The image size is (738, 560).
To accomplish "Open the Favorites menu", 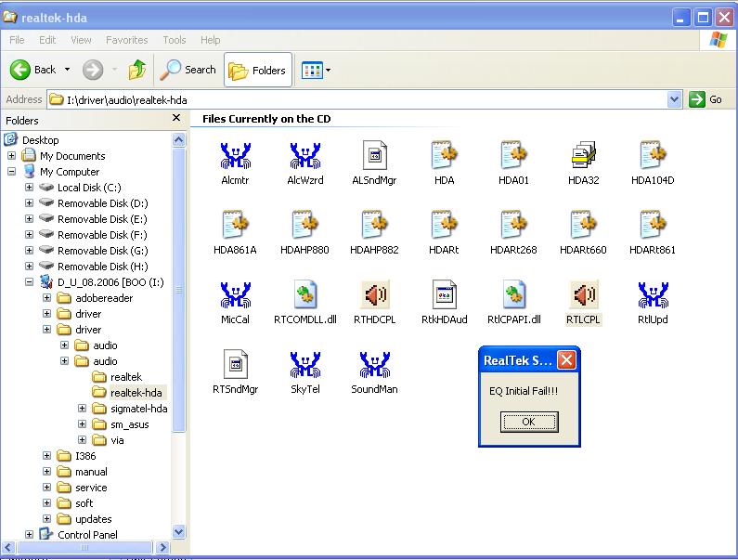I will 126,40.
